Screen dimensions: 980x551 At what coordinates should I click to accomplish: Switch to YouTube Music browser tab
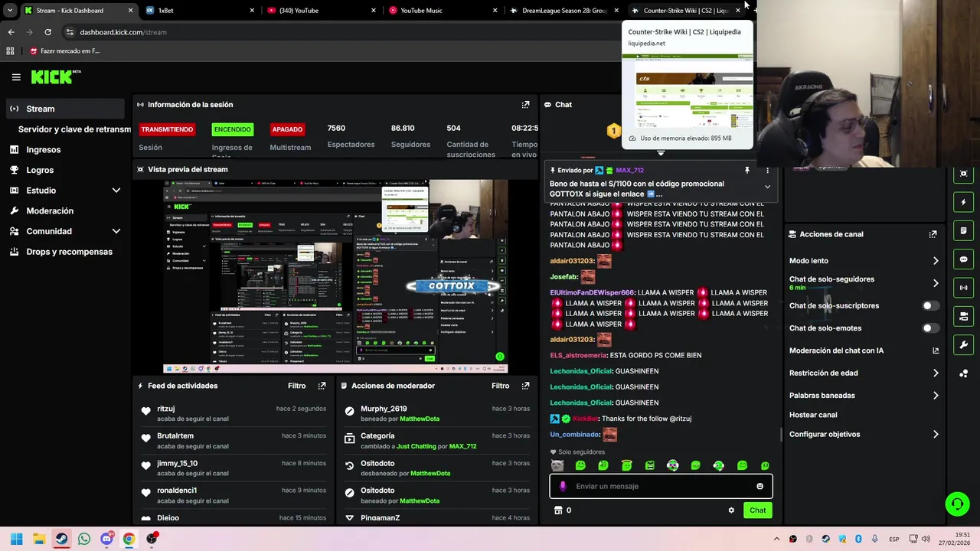[x=443, y=11]
